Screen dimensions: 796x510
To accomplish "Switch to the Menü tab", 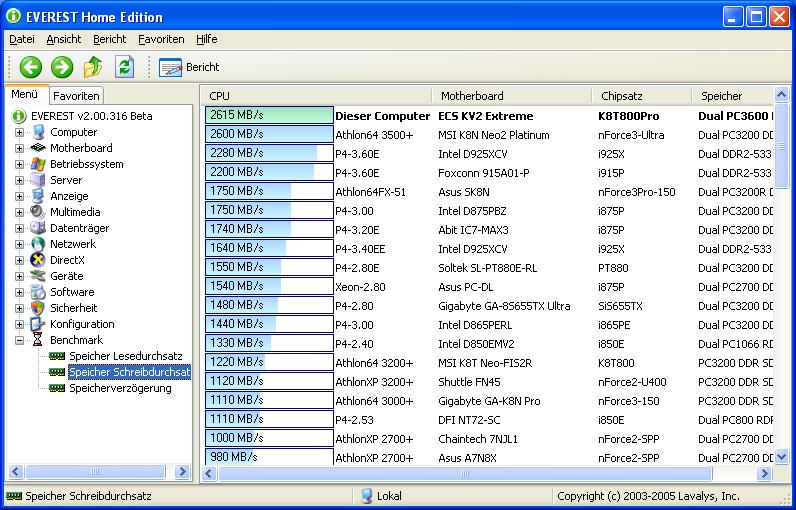I will point(24,94).
